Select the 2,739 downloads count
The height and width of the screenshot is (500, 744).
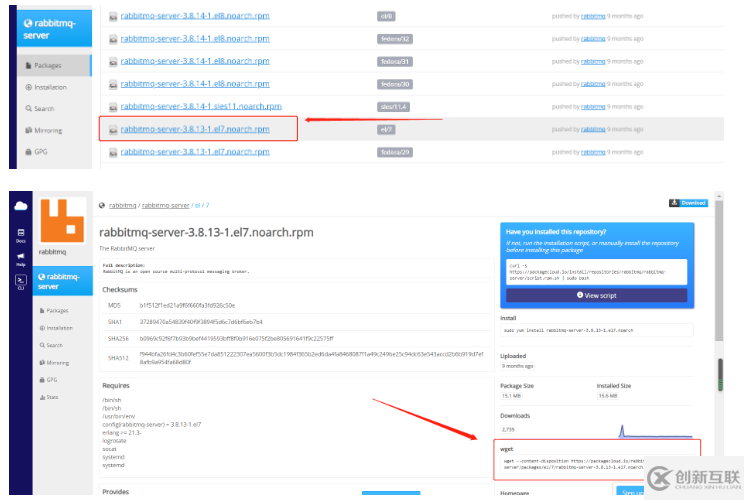point(508,429)
